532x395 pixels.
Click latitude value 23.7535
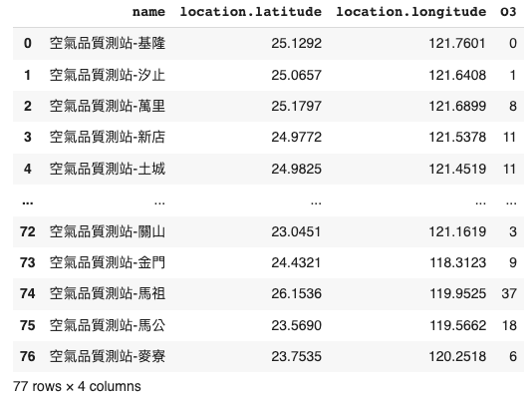pyautogui.click(x=296, y=356)
